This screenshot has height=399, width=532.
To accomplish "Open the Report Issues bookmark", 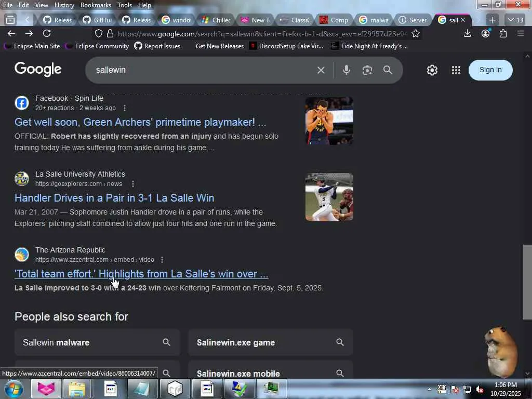I will pyautogui.click(x=157, y=46).
